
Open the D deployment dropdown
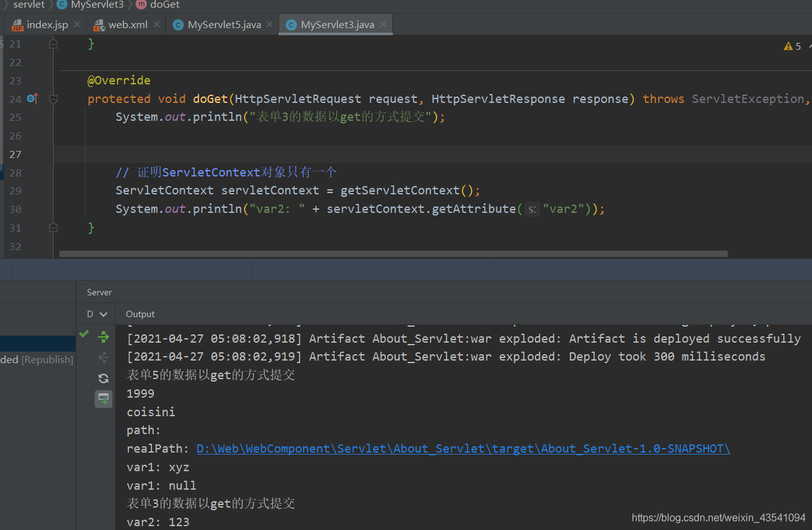pos(96,314)
